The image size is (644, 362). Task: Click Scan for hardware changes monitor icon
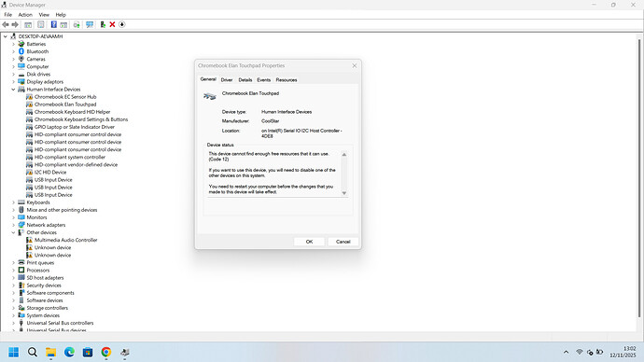coord(90,24)
